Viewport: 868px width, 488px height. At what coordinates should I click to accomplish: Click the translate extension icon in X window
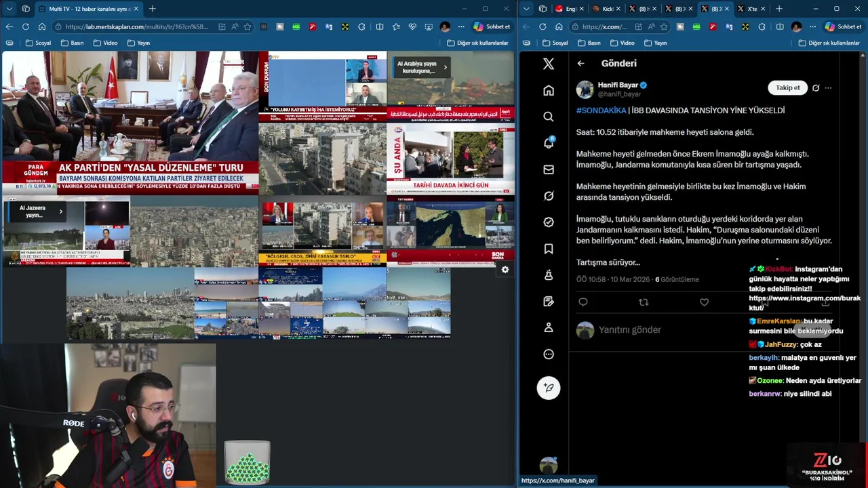pos(729,26)
